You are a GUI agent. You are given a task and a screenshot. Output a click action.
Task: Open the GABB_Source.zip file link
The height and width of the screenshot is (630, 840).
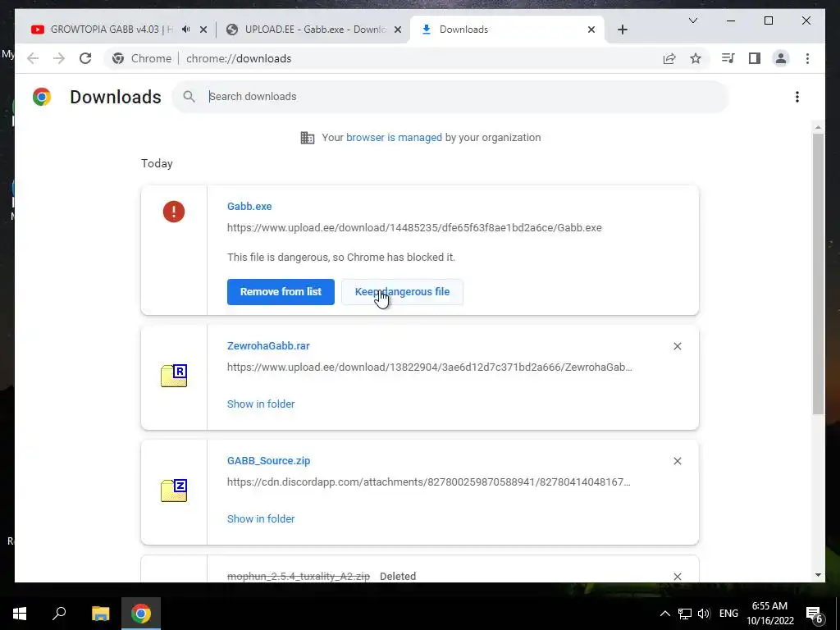click(268, 461)
